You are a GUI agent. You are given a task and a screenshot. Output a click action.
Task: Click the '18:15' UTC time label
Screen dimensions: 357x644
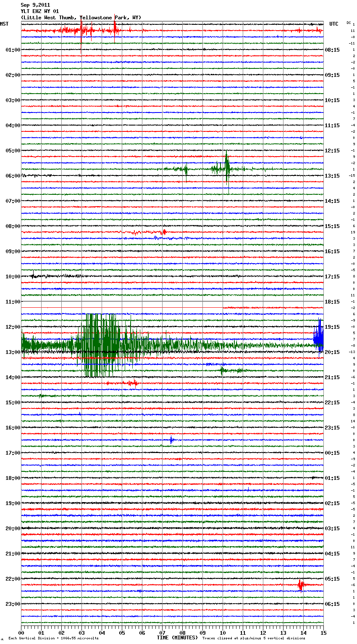332,302
